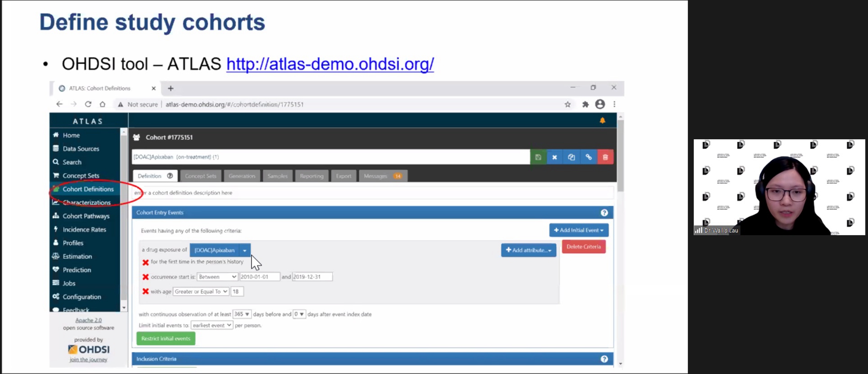This screenshot has height=374, width=868.
Task: Click the start date field 2010-01-01
Action: click(259, 277)
